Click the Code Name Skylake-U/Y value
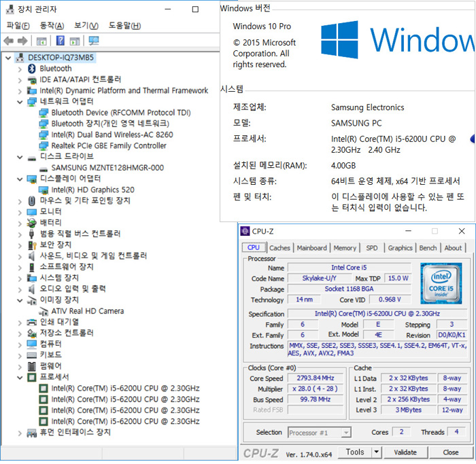This screenshot has width=476, height=464. coord(320,278)
